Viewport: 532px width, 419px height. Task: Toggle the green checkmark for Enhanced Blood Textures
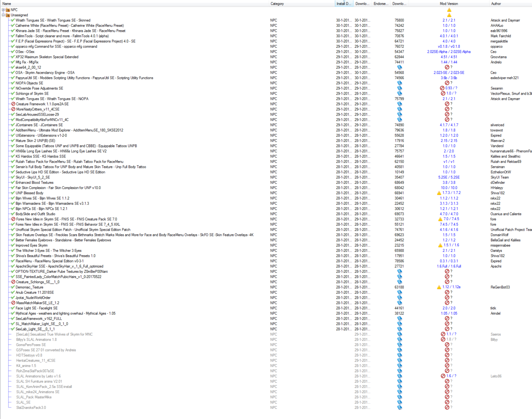pyautogui.click(x=13, y=182)
